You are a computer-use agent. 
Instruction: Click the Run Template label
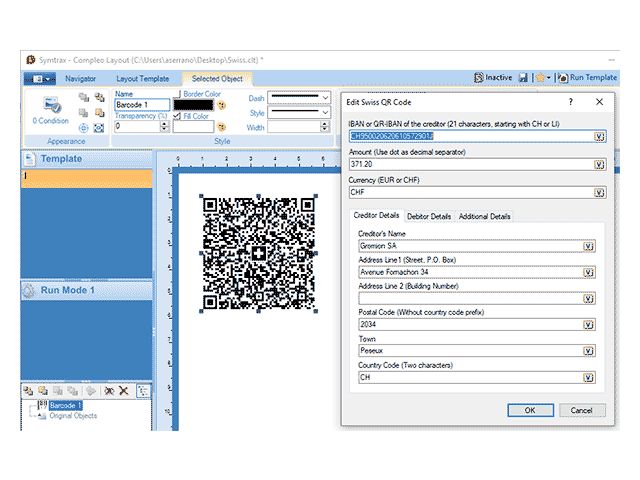(x=593, y=78)
